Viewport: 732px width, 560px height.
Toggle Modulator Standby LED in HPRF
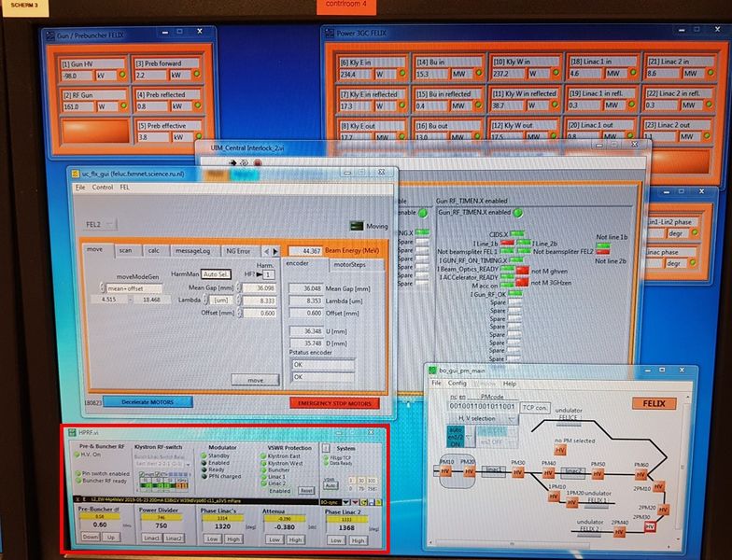click(204, 455)
